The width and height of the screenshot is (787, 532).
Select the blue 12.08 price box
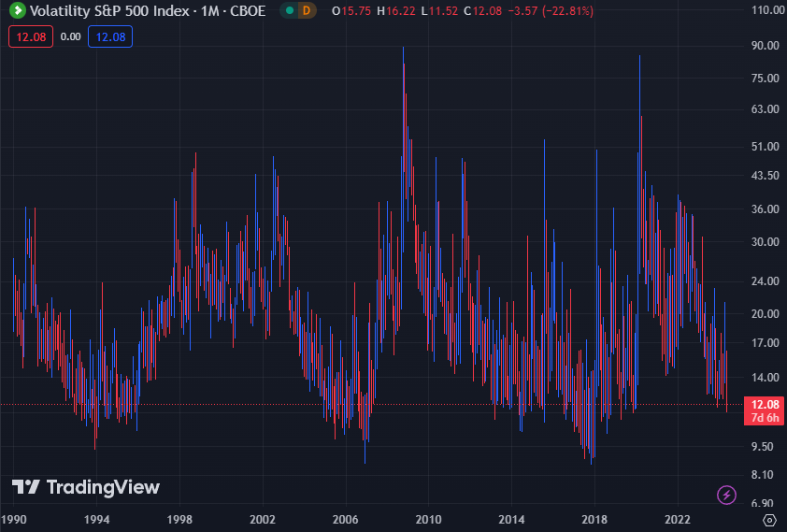(x=110, y=36)
